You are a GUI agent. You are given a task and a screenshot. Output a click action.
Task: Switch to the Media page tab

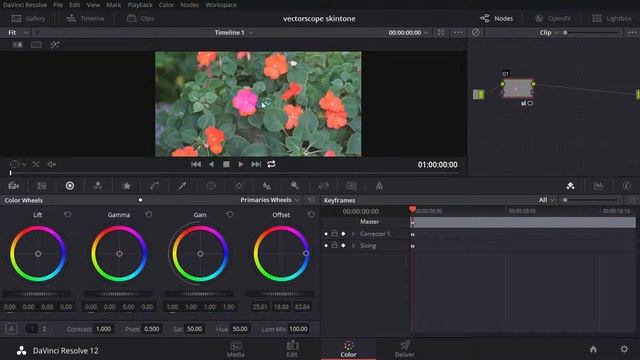pos(236,349)
